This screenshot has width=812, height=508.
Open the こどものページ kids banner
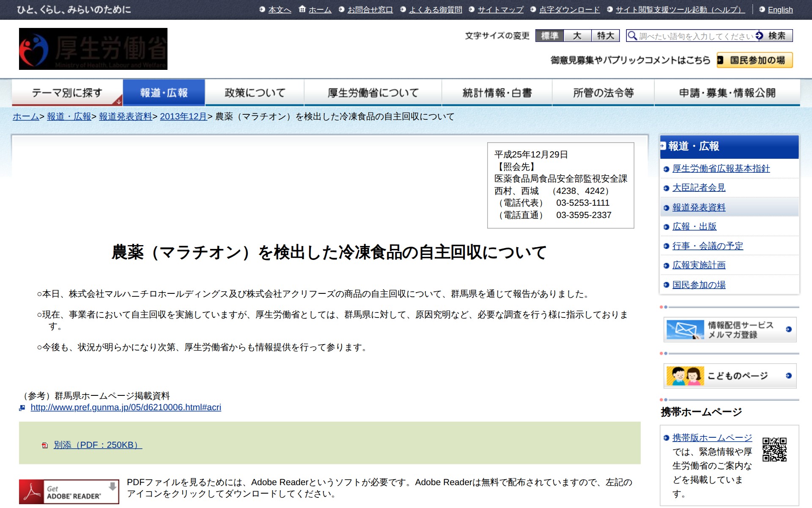(x=730, y=375)
